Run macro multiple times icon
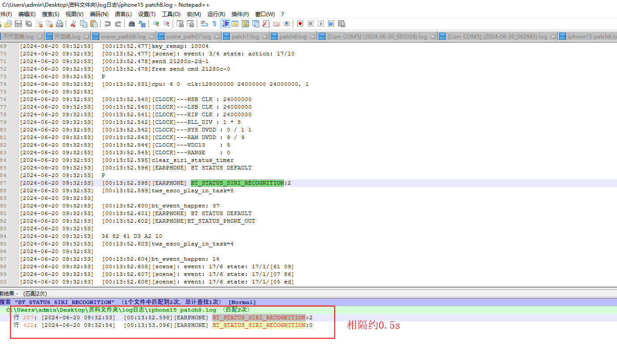Viewport: 617px width, 364px height. (x=331, y=24)
